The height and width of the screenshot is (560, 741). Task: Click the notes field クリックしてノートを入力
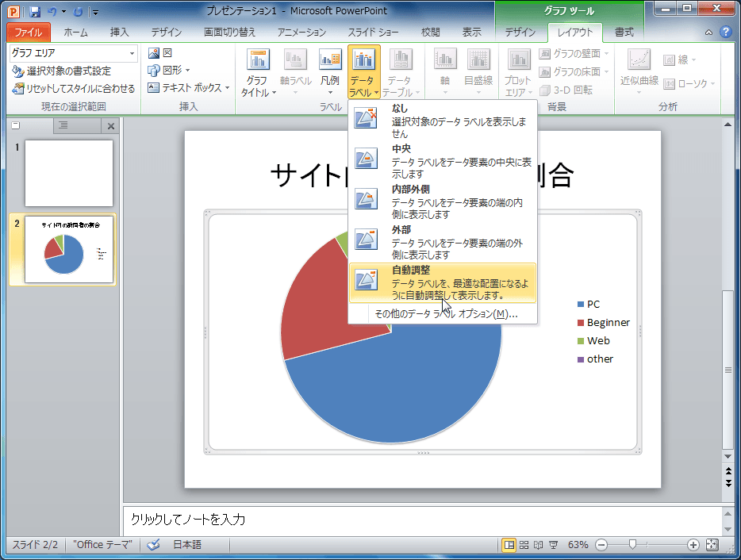click(x=422, y=520)
